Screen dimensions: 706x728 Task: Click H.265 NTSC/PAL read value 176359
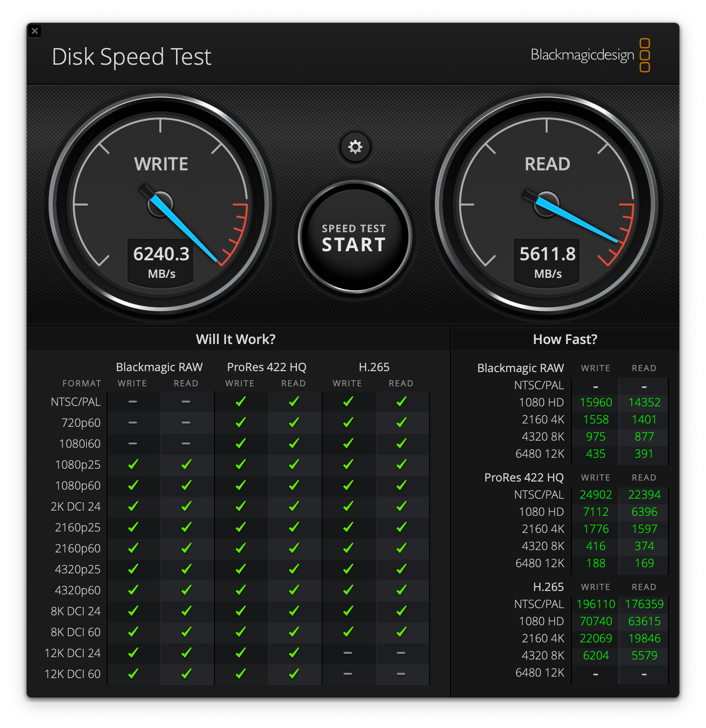pos(644,604)
